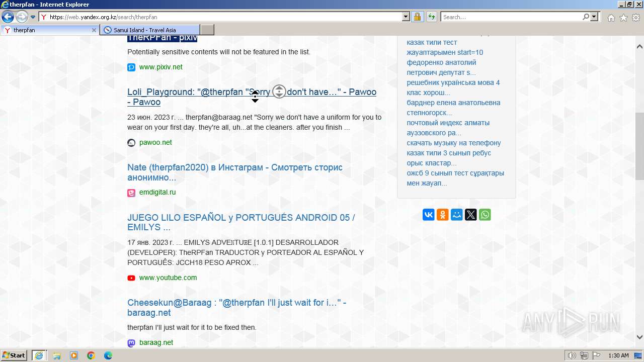The image size is (644, 362).
Task: Click Internet Explorer taskbar icon
Action: (x=39, y=355)
